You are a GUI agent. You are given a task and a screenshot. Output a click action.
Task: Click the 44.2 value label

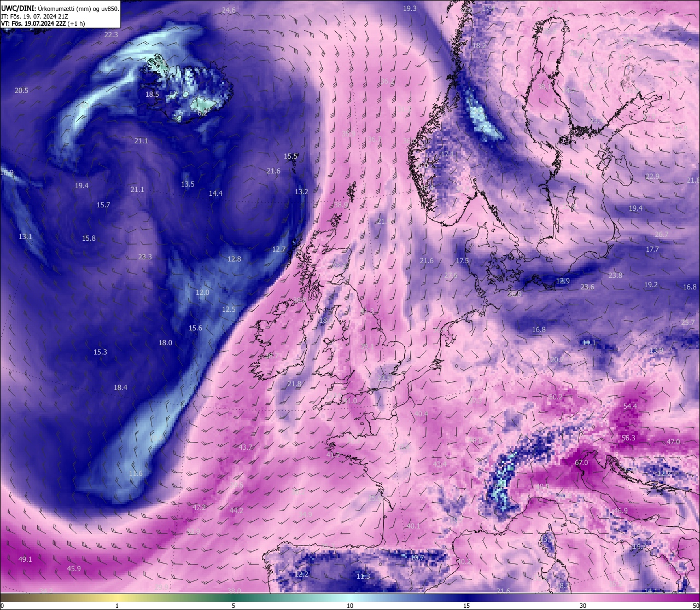pyautogui.click(x=236, y=510)
